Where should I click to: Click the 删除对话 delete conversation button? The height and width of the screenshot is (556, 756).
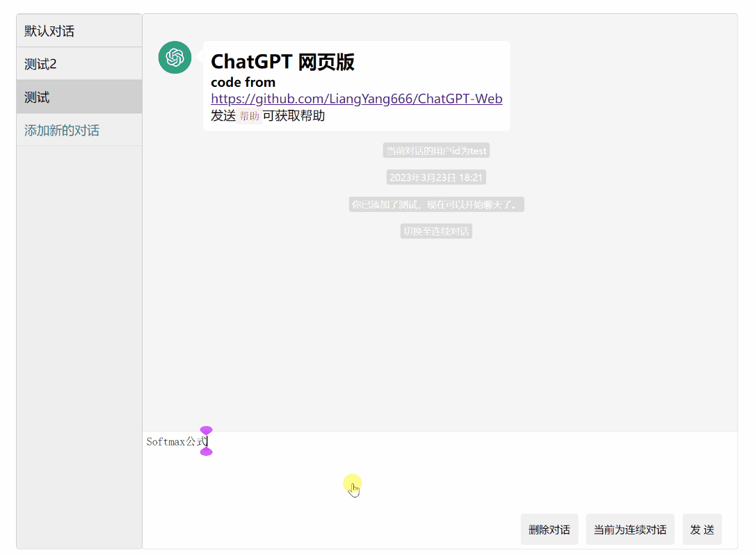tap(549, 529)
